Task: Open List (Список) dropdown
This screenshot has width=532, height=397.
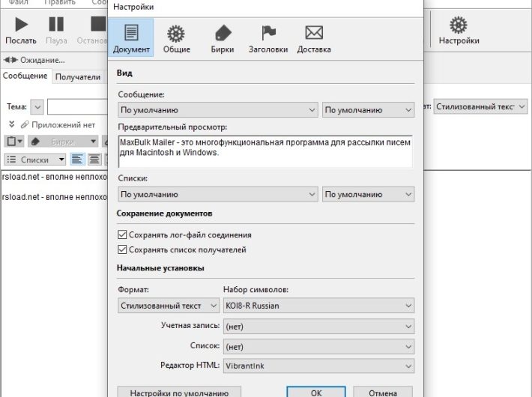Action: tap(318, 347)
